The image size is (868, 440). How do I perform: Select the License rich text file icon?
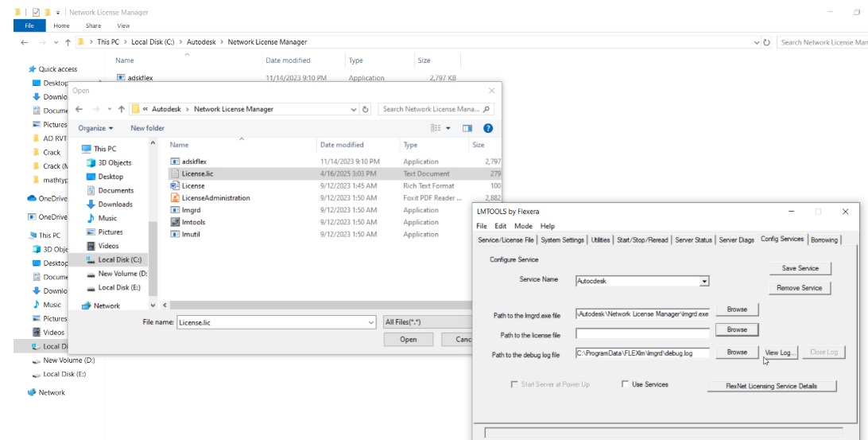176,185
